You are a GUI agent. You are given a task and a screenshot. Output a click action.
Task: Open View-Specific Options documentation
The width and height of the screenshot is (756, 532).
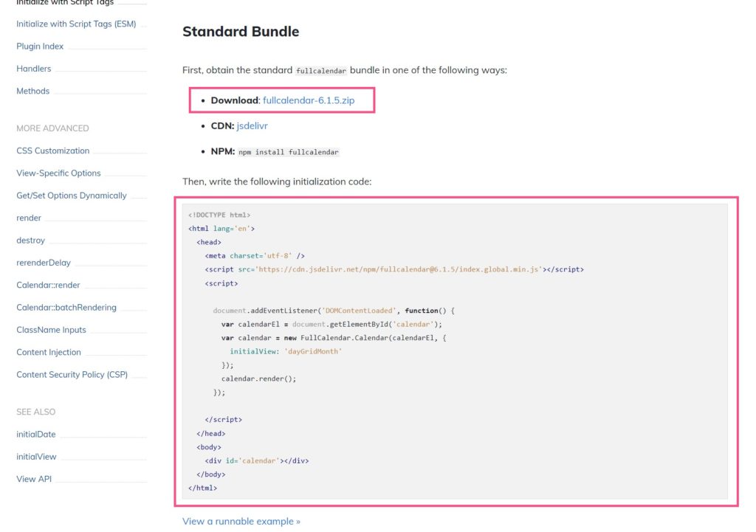click(x=58, y=173)
